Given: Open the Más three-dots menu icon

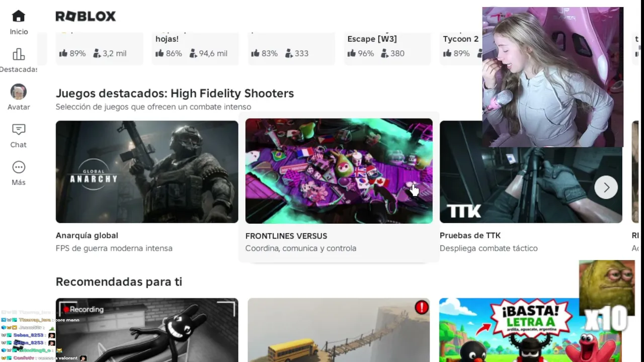Looking at the screenshot, I should click(19, 167).
